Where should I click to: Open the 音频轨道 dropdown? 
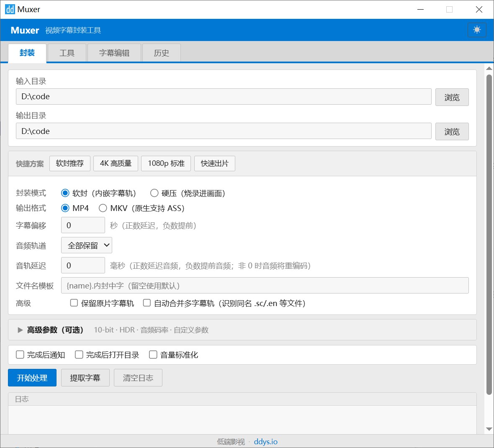(x=86, y=245)
